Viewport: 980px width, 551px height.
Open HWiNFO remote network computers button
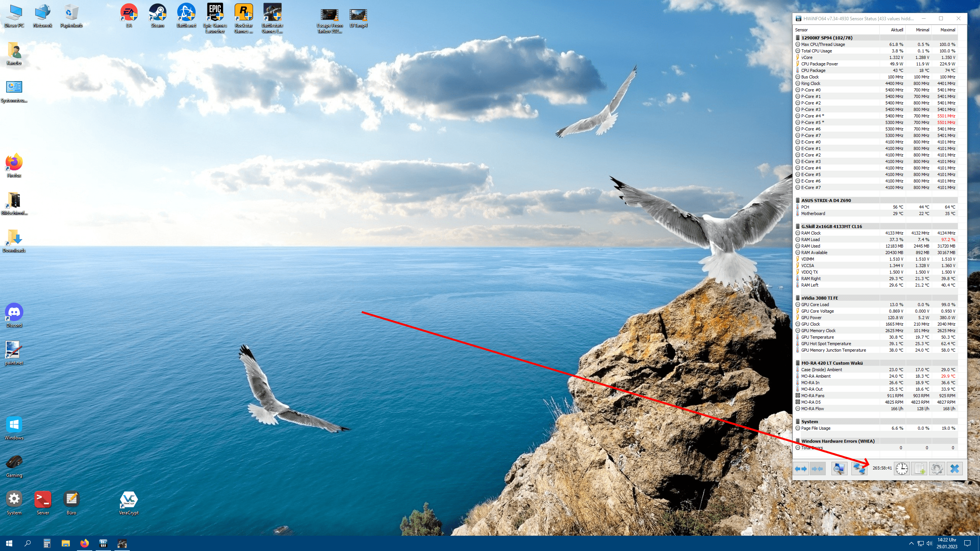(x=859, y=468)
